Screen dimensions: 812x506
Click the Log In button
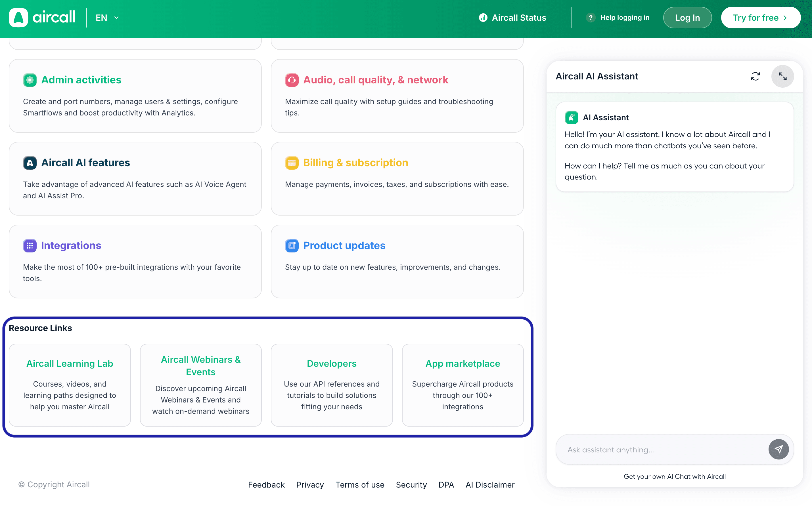click(687, 18)
